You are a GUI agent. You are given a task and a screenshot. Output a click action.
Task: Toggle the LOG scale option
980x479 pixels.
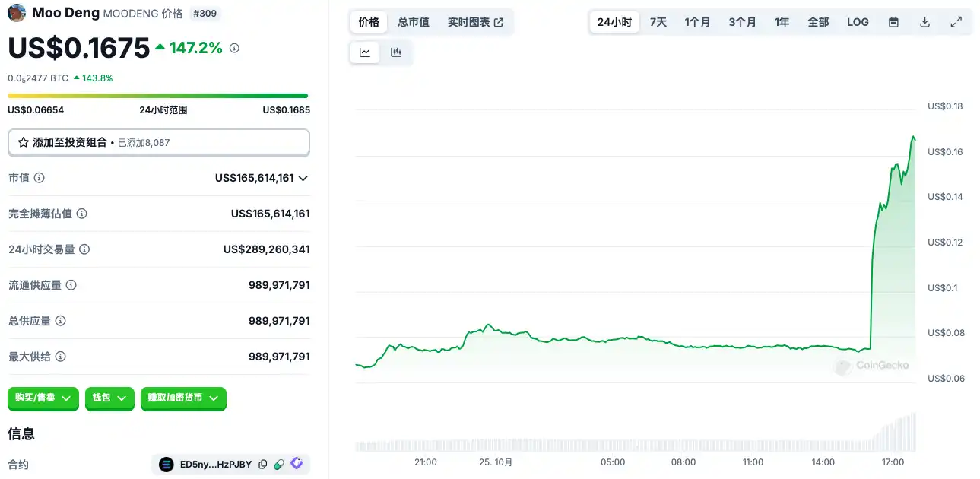(858, 22)
